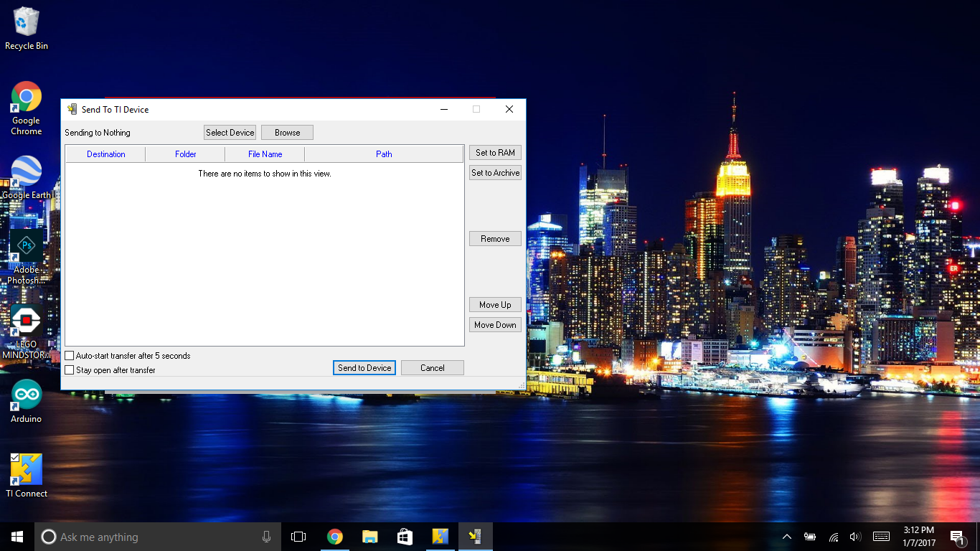Select the Arduino desktop shortcut
This screenshot has height=551, width=980.
27,402
